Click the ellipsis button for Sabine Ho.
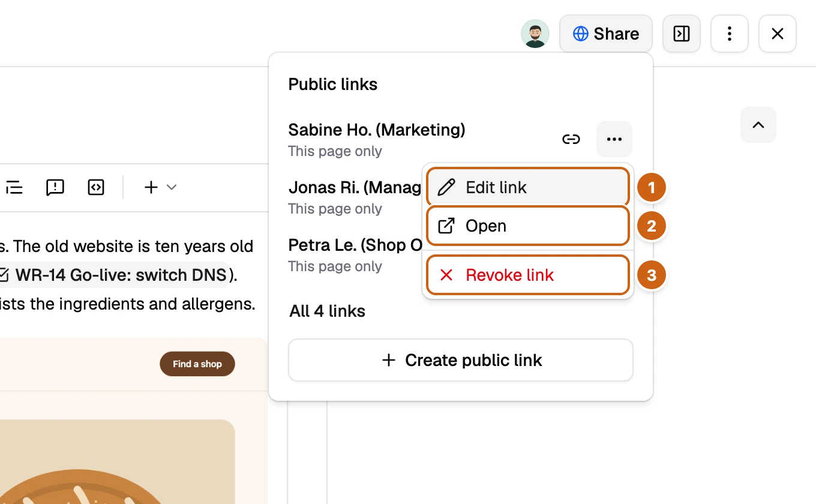The width and height of the screenshot is (816, 504). click(614, 139)
